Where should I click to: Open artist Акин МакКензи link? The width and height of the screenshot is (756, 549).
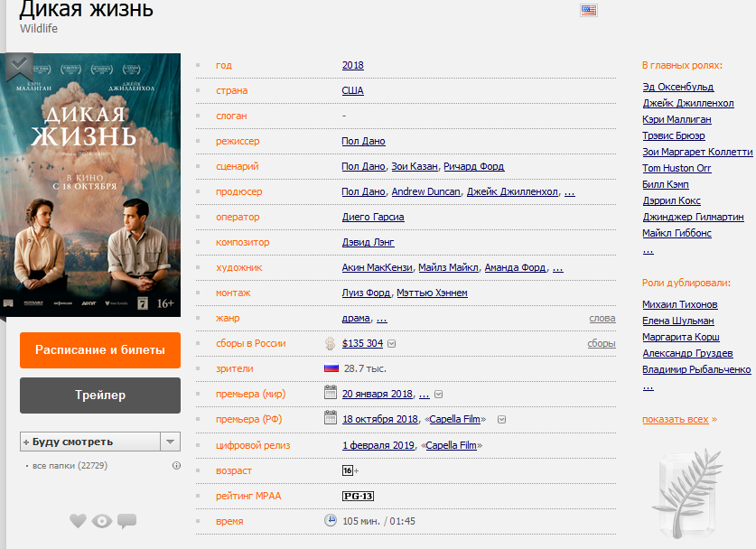coord(378,267)
